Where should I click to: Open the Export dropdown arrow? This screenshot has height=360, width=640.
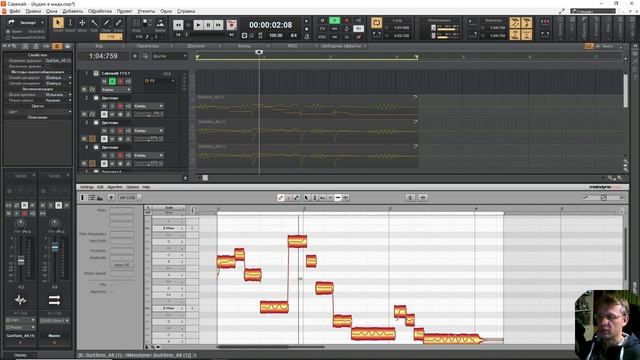point(42,22)
